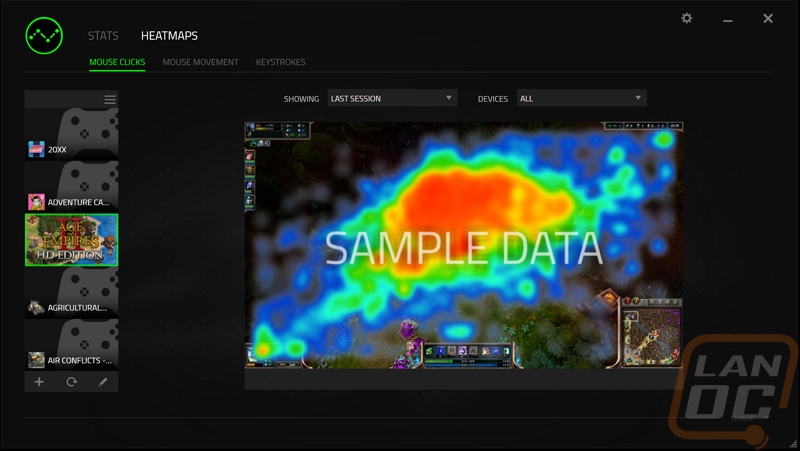This screenshot has height=451, width=800.
Task: Click the small Agricultural game icon
Action: tap(36, 308)
